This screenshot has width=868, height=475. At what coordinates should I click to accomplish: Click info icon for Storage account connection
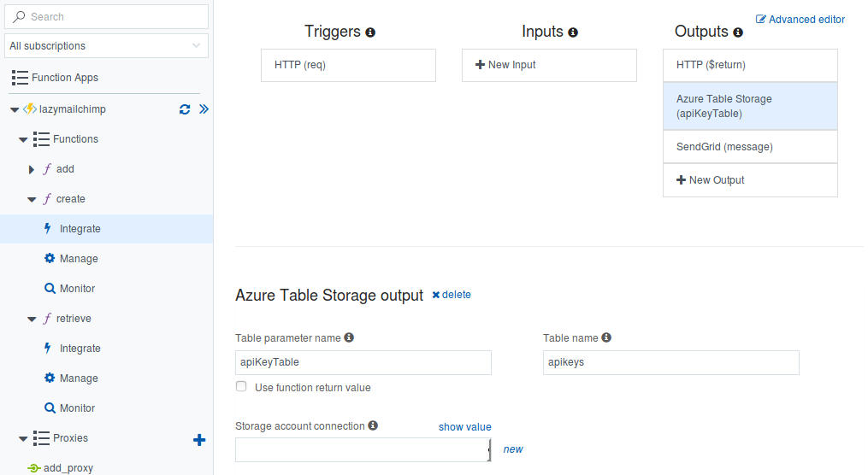[x=373, y=425]
